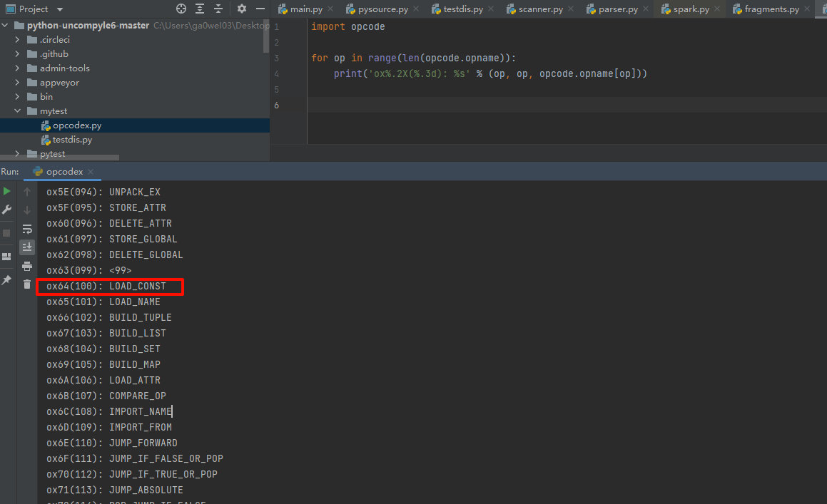Close the opcodex run tab

tap(91, 172)
